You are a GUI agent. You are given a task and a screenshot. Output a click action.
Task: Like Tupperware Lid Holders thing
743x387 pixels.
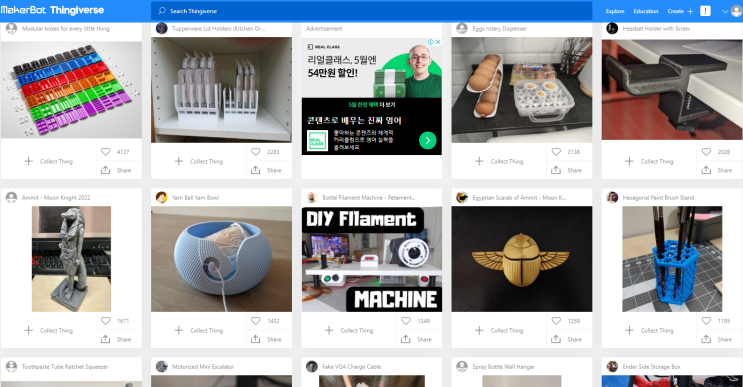tap(255, 152)
